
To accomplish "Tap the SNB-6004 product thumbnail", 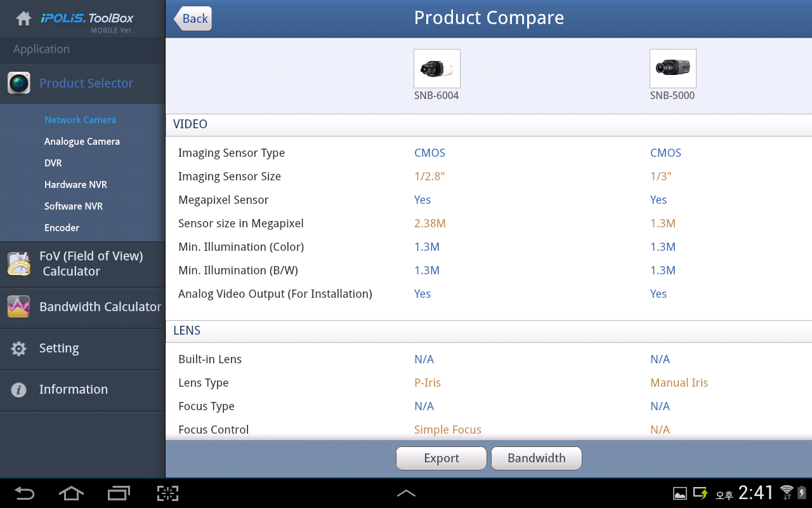I will (436, 68).
